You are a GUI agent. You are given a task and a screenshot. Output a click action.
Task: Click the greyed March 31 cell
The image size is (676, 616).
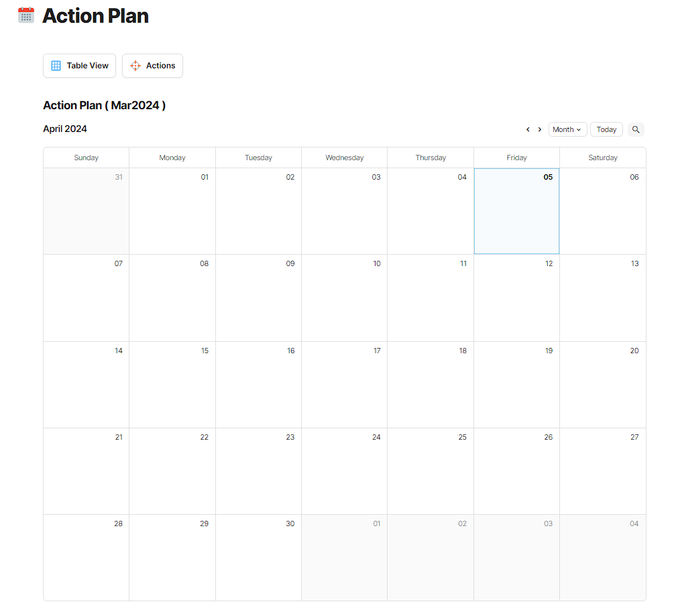click(87, 211)
